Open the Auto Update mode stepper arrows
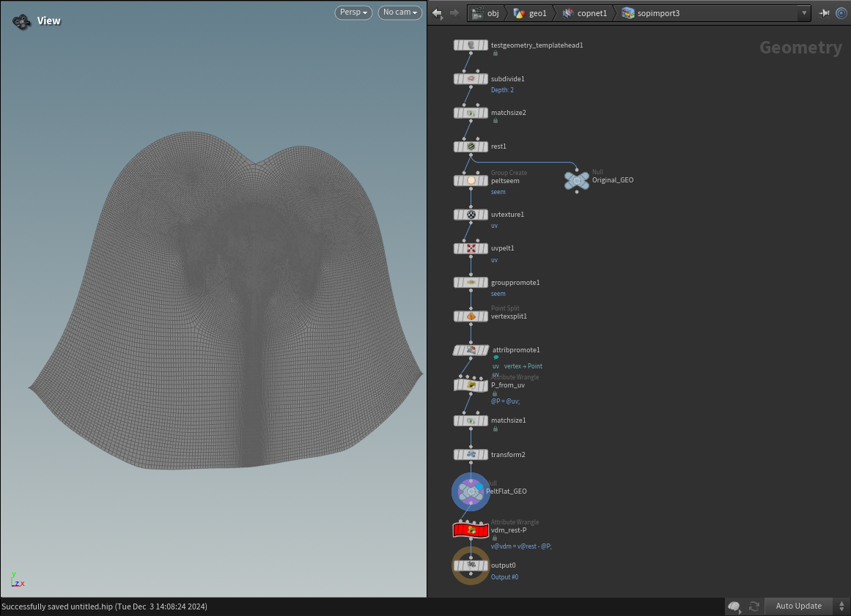This screenshot has width=851, height=616. tap(841, 606)
